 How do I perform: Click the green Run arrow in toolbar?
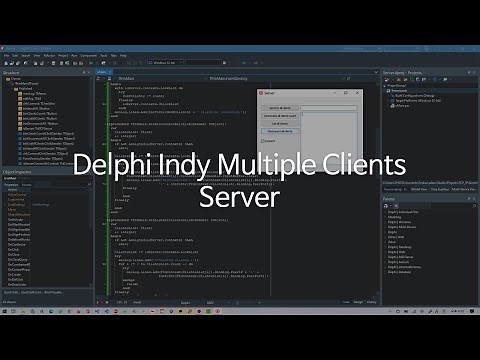pos(91,63)
